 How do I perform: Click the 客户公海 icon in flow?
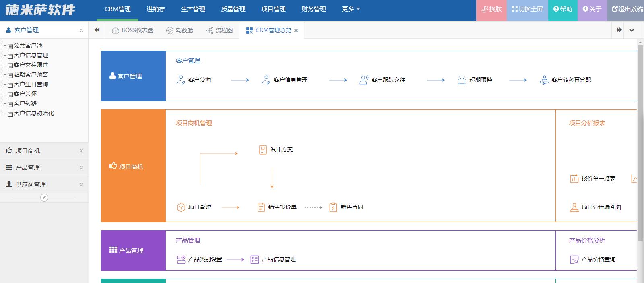(180, 80)
